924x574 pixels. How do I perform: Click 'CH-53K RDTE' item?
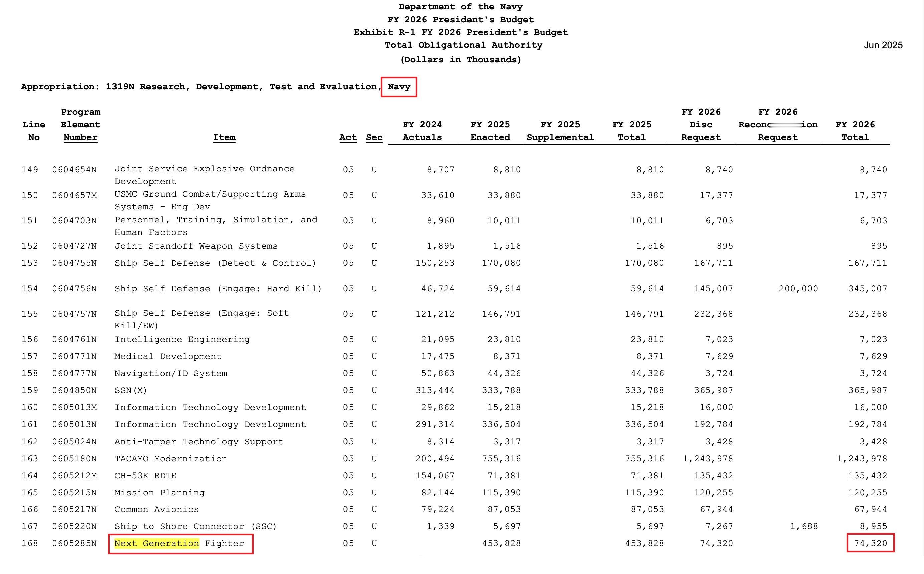(146, 476)
